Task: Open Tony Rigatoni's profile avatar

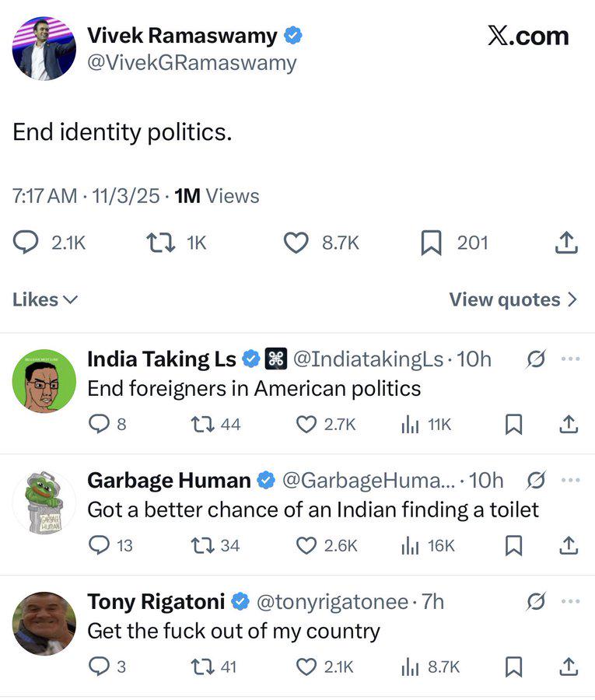Action: [x=44, y=623]
